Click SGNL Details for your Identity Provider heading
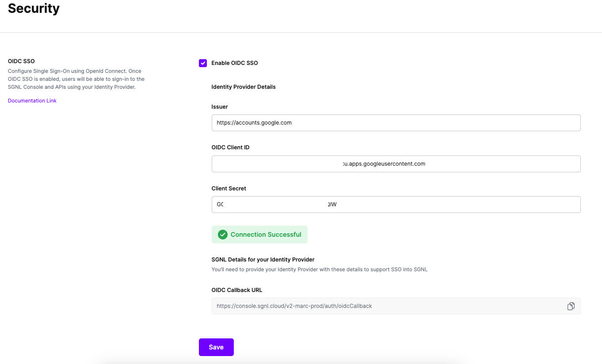The width and height of the screenshot is (602, 364). pyautogui.click(x=263, y=260)
